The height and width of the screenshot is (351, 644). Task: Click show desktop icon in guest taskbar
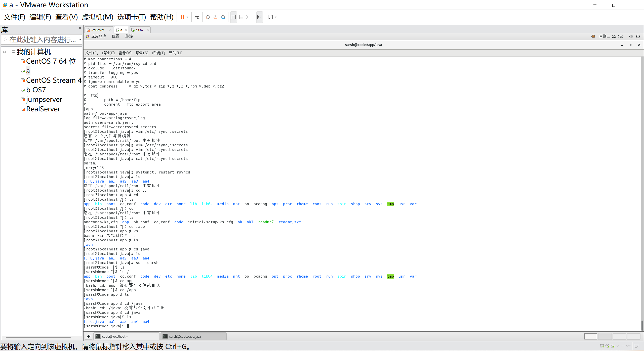[89, 336]
